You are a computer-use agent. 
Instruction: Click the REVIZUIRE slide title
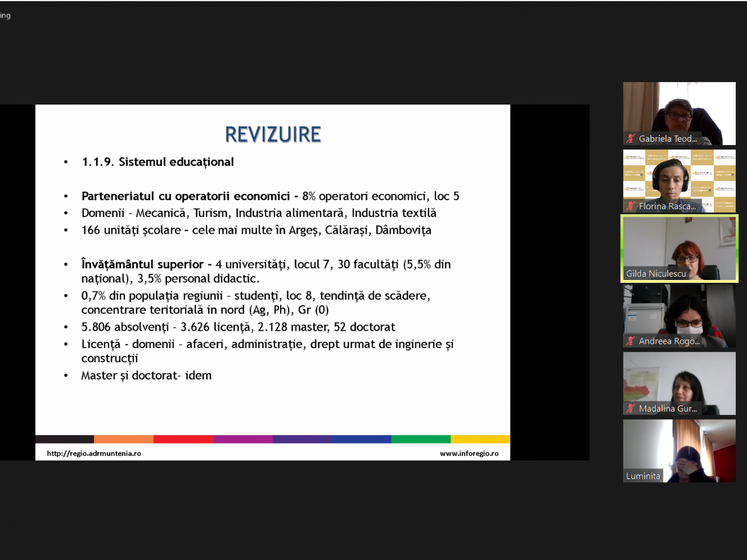[x=273, y=135]
